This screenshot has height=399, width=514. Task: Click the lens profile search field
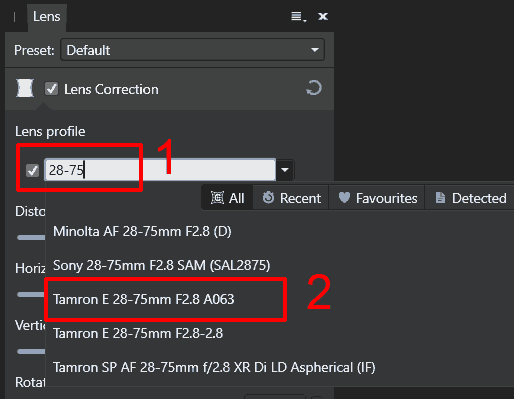click(160, 170)
